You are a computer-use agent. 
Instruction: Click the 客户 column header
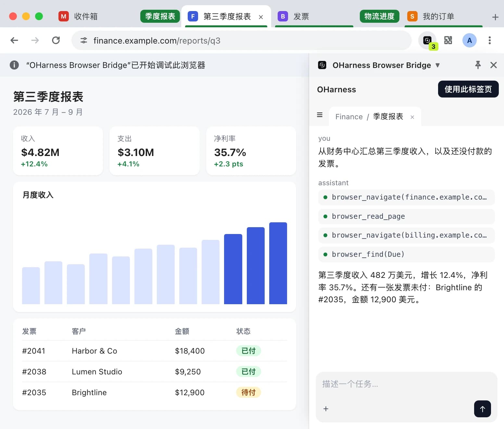(79, 331)
